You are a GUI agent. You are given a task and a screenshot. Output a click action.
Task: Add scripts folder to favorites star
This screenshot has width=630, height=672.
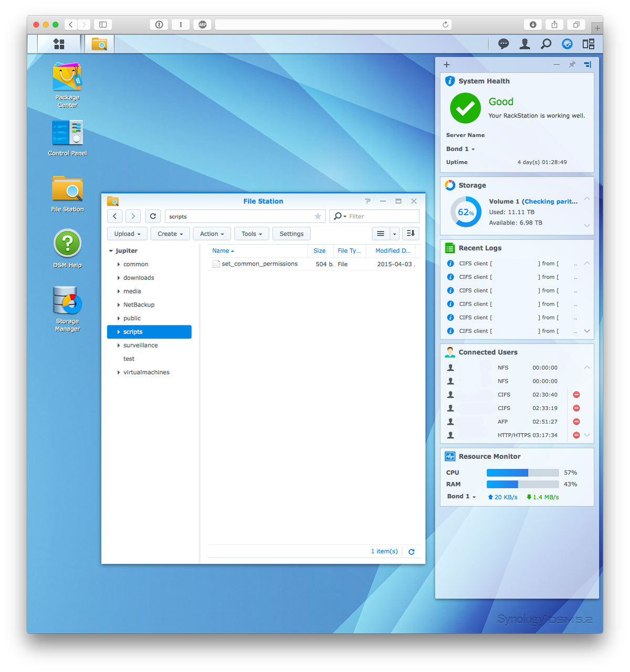point(318,216)
